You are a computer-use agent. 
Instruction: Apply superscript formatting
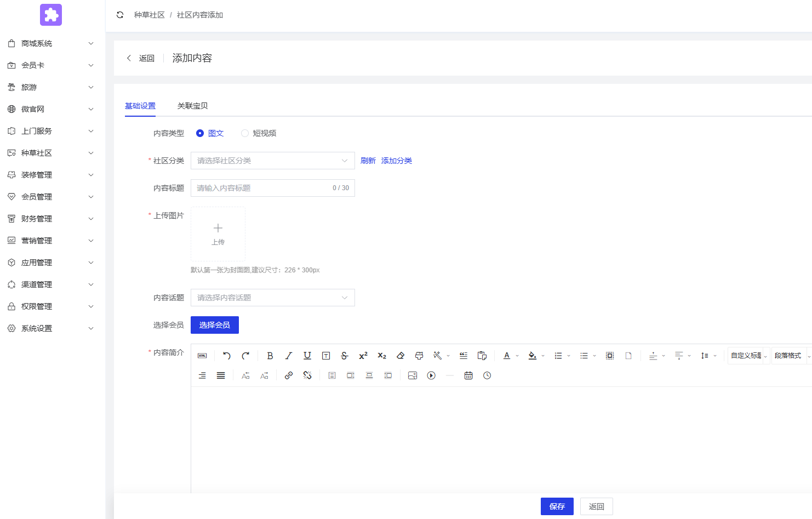tap(363, 356)
